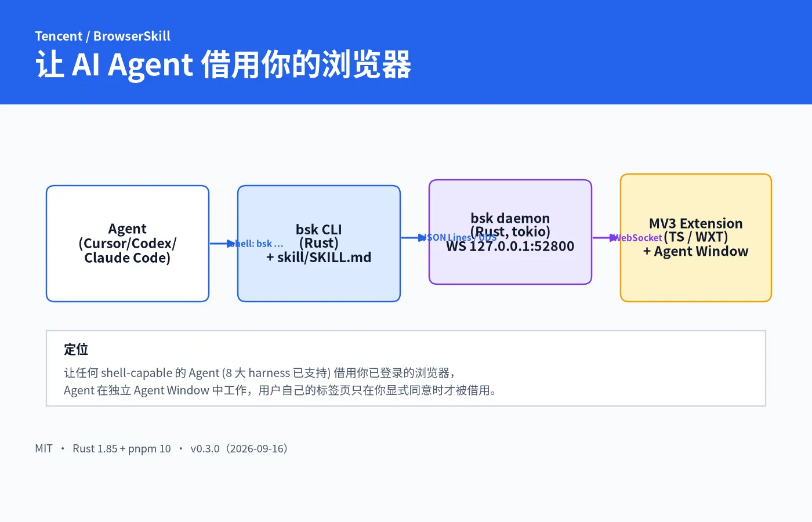Click the 'Tencent / BrowserSkill' header text
Image resolution: width=812 pixels, height=522 pixels.
click(x=103, y=36)
